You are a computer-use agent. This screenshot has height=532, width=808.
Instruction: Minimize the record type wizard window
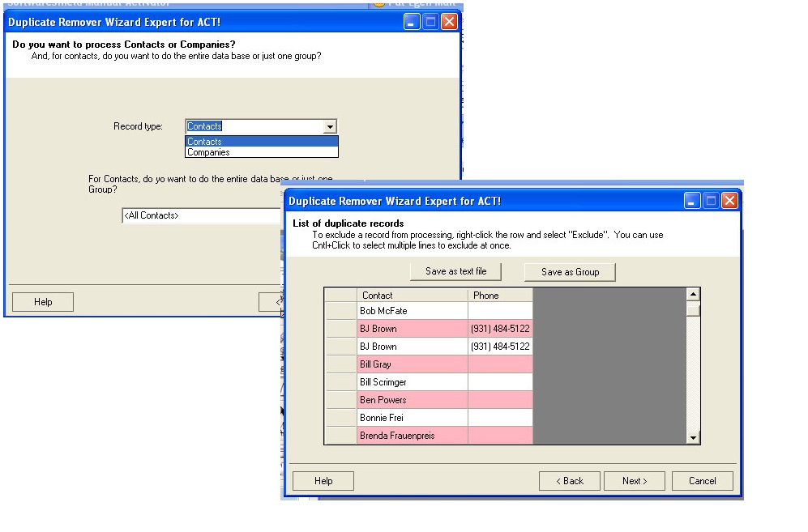(412, 22)
